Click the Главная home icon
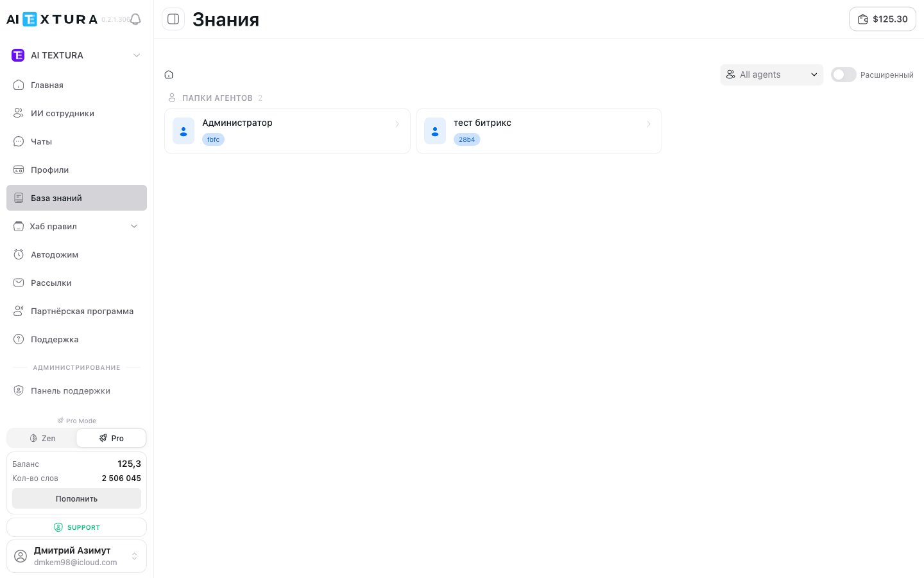This screenshot has height=578, width=924. coord(19,85)
